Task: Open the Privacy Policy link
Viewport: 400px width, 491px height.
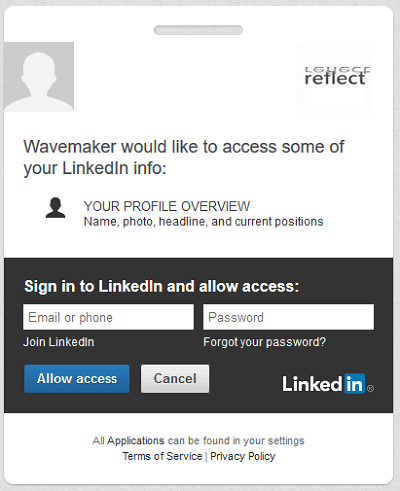Action: [243, 456]
